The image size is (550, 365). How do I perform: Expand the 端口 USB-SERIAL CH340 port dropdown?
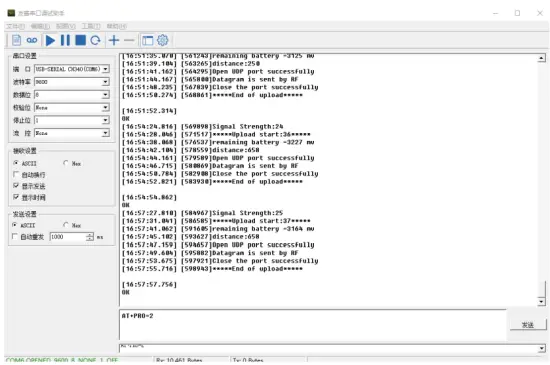pyautogui.click(x=105, y=69)
